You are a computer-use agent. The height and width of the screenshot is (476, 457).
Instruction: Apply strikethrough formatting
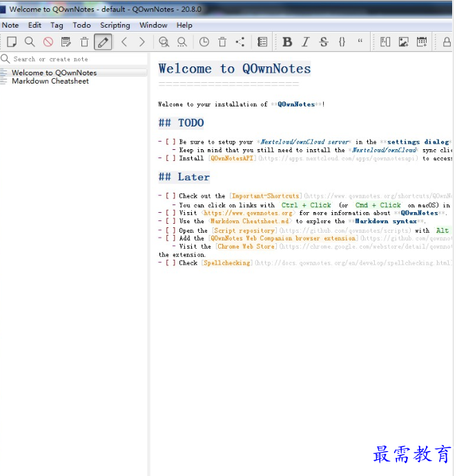tap(324, 42)
